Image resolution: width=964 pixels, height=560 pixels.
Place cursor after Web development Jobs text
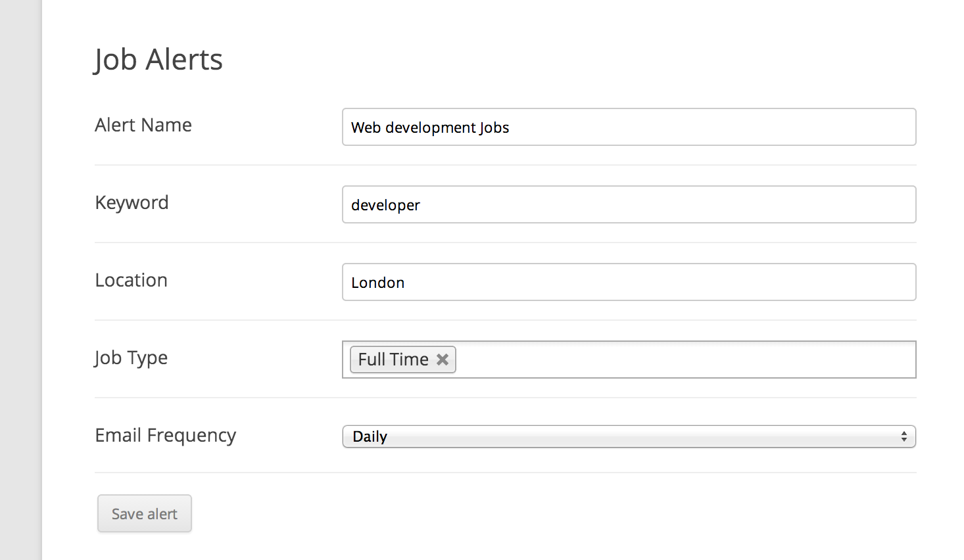pos(511,128)
